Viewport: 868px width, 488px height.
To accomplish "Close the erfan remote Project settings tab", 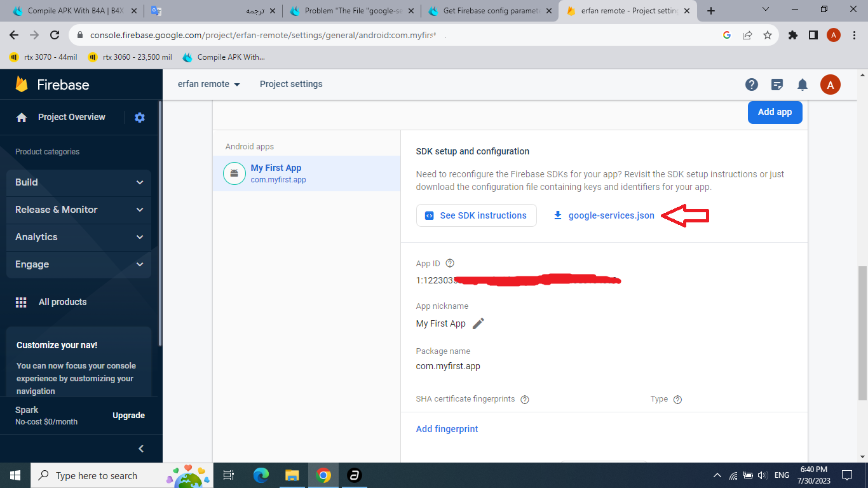I will tap(687, 11).
